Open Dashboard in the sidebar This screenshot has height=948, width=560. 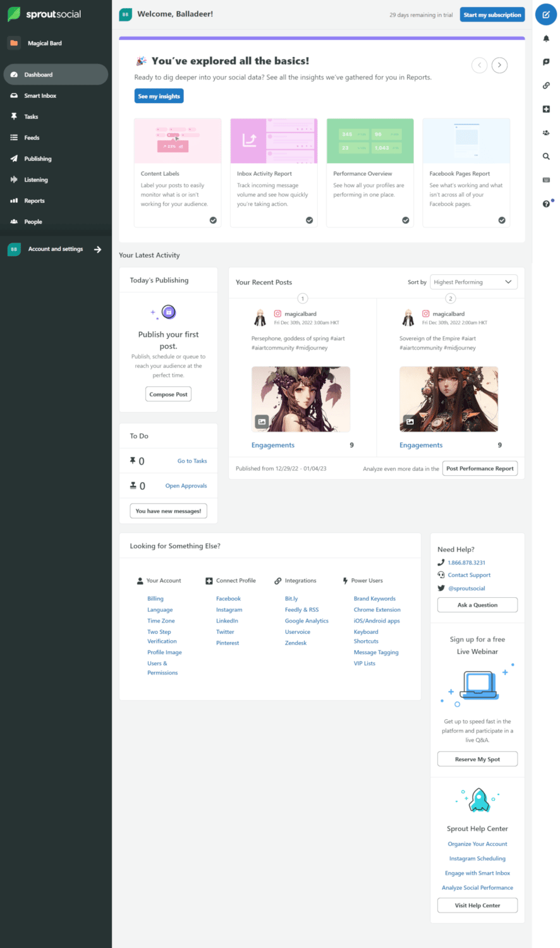(x=56, y=75)
